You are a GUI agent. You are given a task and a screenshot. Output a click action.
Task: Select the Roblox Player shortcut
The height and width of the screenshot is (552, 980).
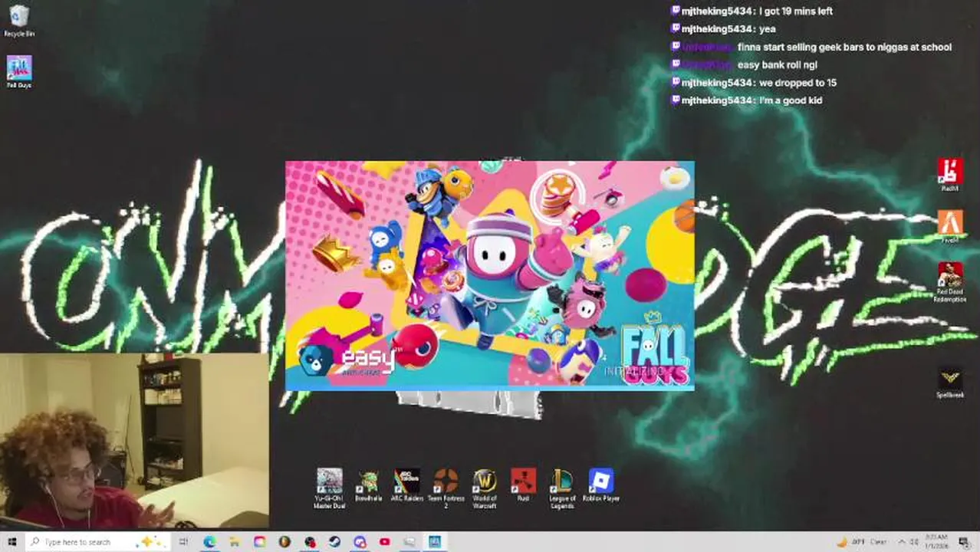coord(601,486)
